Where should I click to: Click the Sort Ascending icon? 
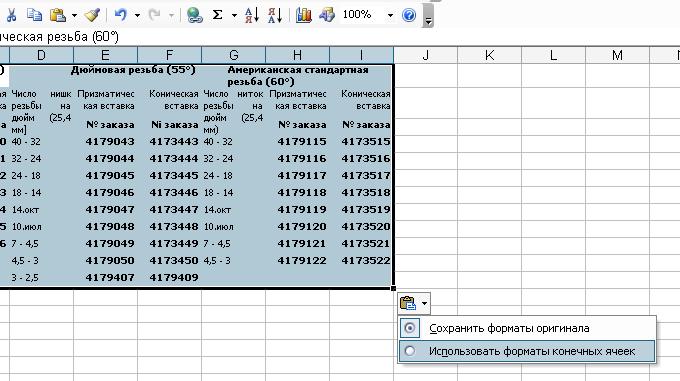tap(252, 15)
